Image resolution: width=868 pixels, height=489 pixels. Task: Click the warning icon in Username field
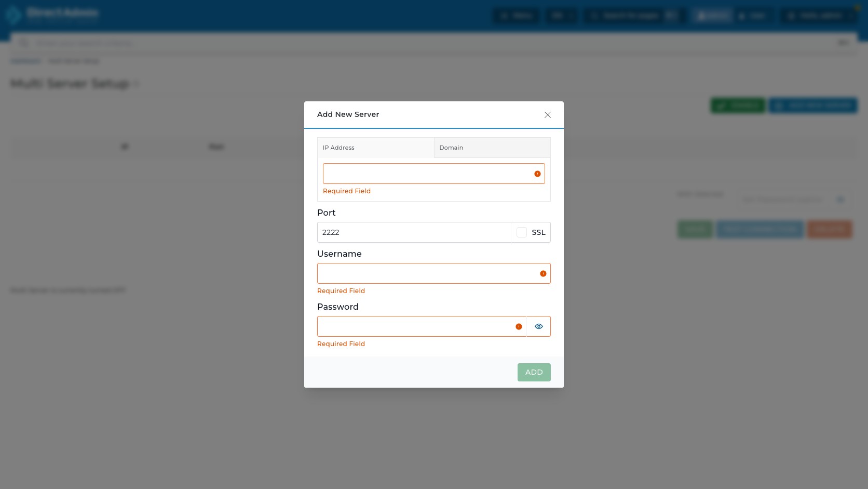click(x=543, y=274)
